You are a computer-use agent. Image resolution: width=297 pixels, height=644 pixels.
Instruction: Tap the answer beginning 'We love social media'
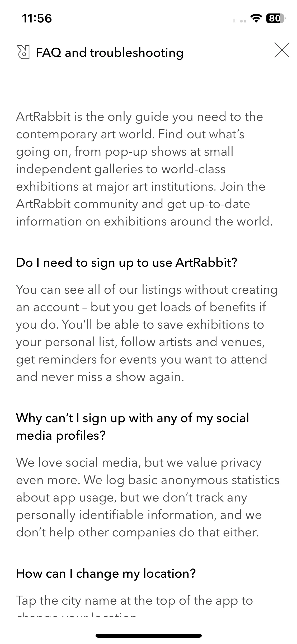[x=148, y=497]
